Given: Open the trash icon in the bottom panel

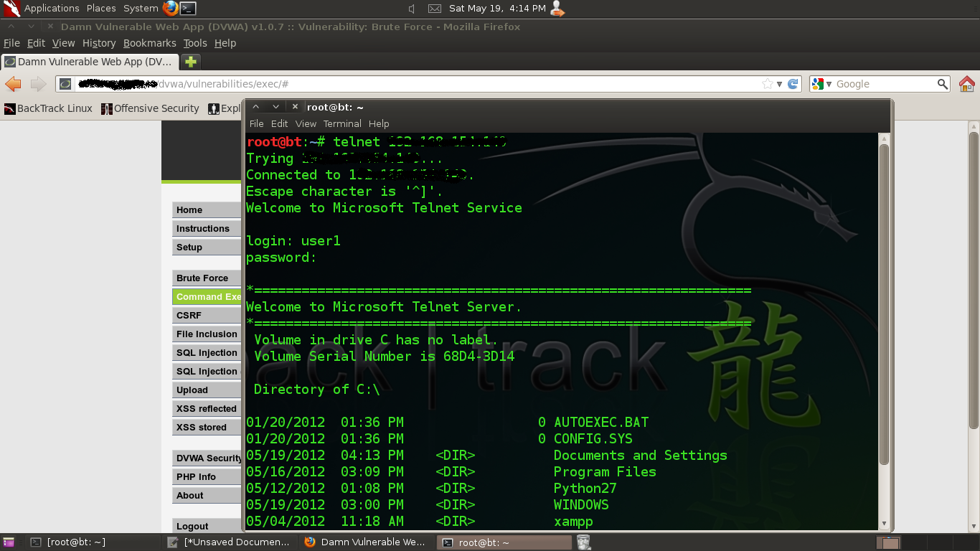Looking at the screenshot, I should pos(584,542).
